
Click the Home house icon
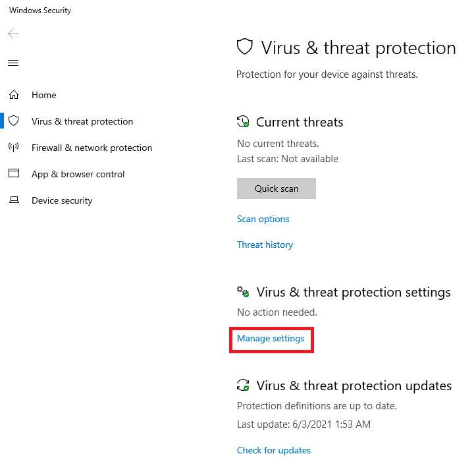coord(13,95)
